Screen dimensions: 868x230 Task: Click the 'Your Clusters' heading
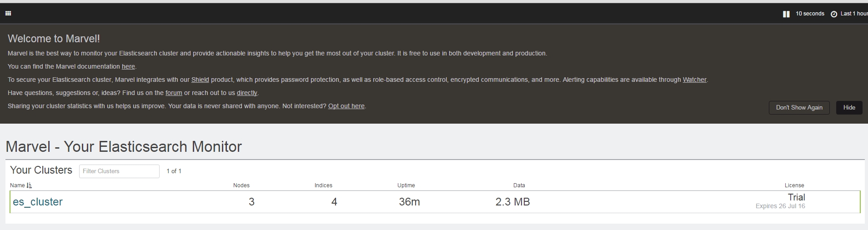[x=41, y=170]
